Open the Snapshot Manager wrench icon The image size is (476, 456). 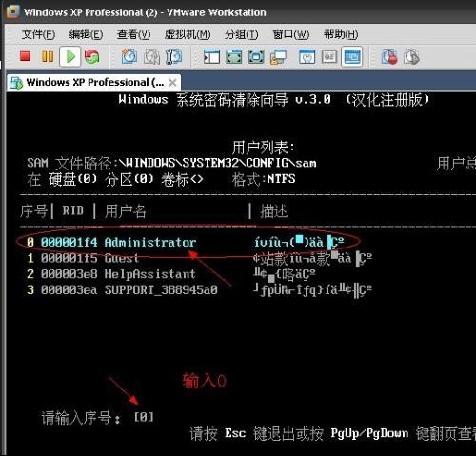[x=174, y=57]
